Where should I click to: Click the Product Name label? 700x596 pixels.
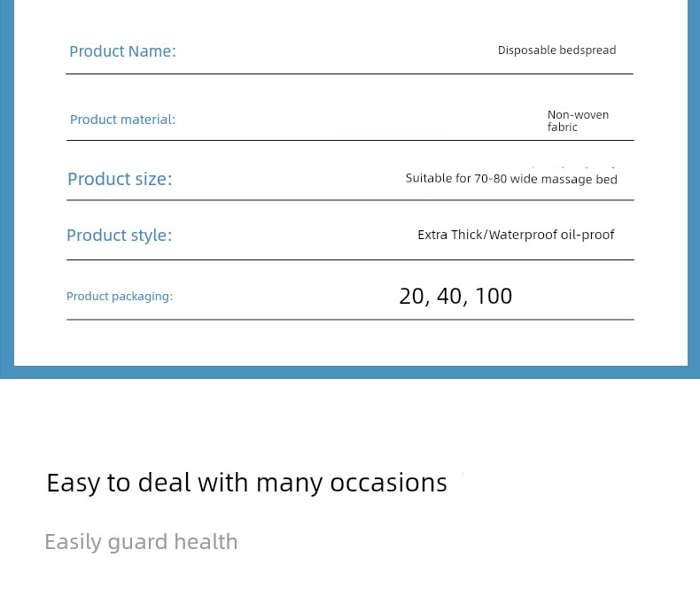(123, 51)
